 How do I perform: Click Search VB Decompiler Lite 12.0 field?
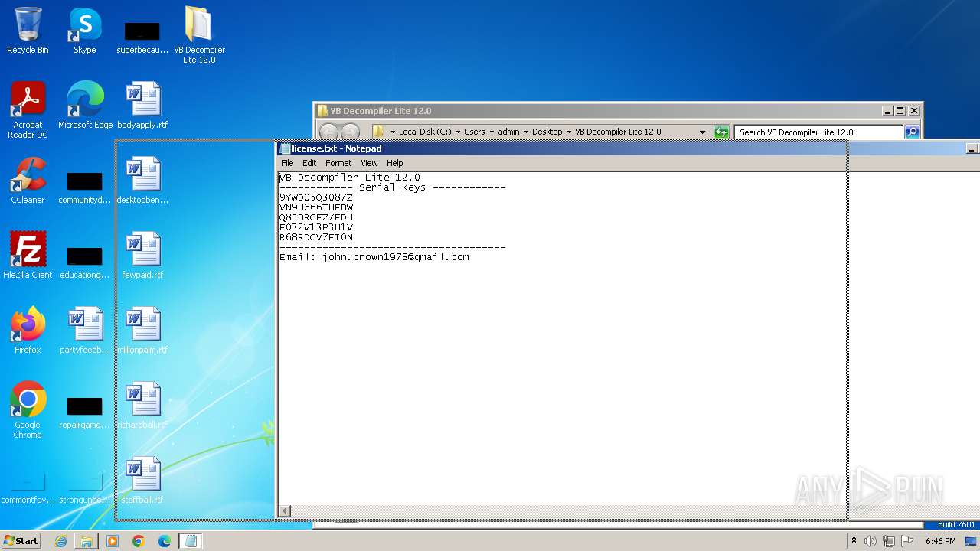point(818,132)
